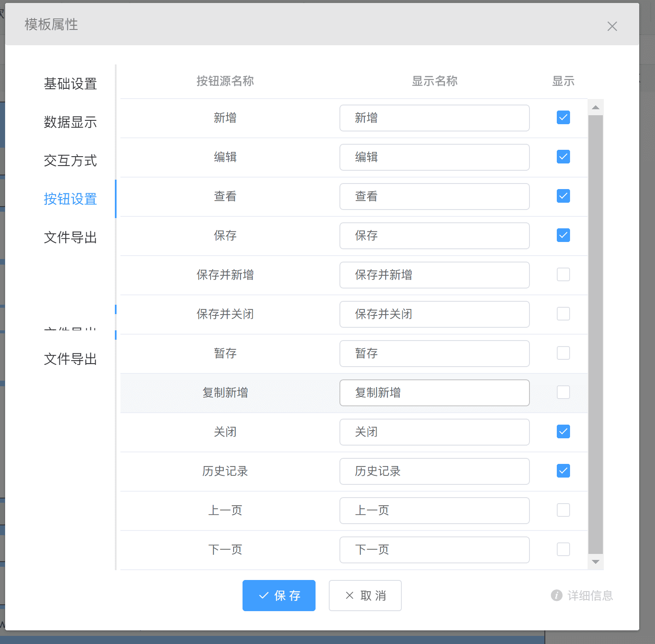Click the 显示名称 column header
This screenshot has height=644, width=655.
(434, 81)
